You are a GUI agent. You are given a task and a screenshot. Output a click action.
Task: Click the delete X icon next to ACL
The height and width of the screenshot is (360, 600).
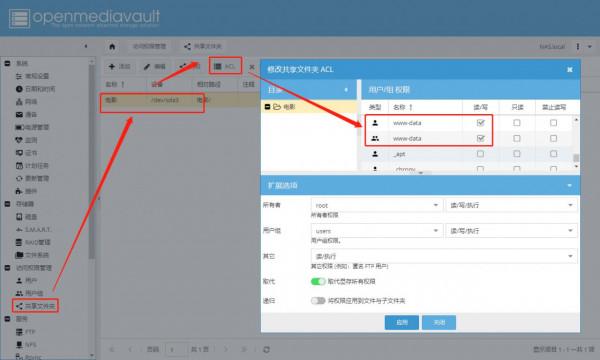tap(252, 67)
